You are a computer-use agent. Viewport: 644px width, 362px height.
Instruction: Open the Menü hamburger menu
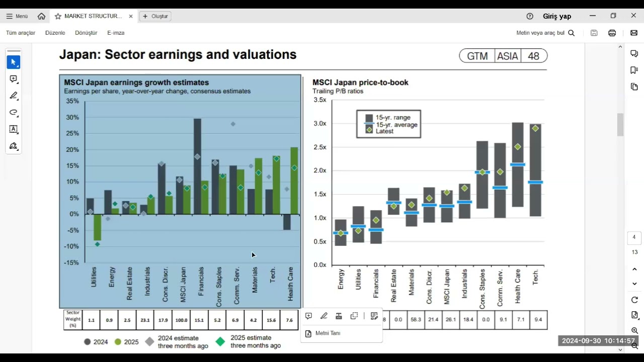(17, 16)
